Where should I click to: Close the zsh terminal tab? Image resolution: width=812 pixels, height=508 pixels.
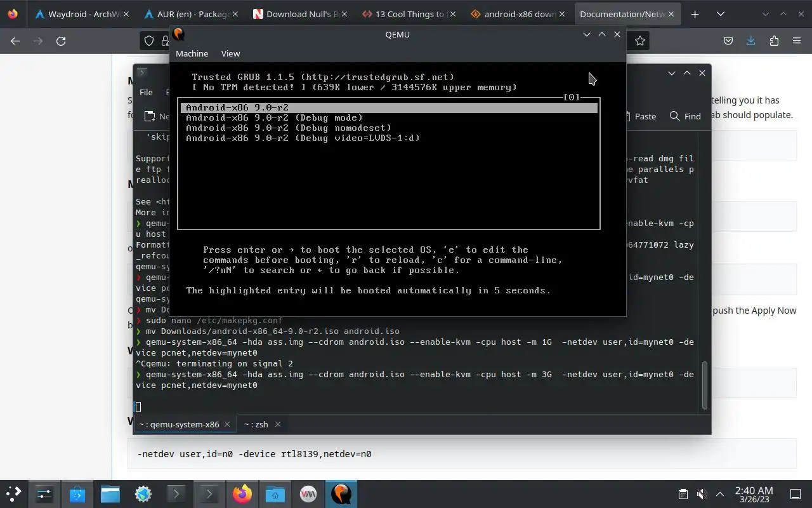pos(277,424)
